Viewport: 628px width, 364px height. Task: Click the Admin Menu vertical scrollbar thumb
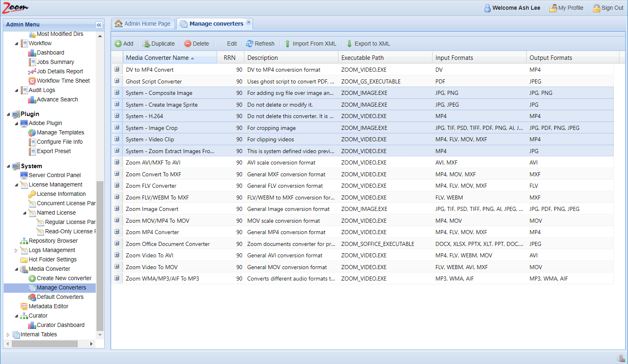pos(100,256)
